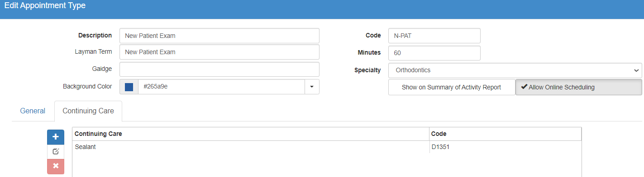This screenshot has width=644, height=177.
Task: Click the blue background color swatch
Action: (129, 87)
